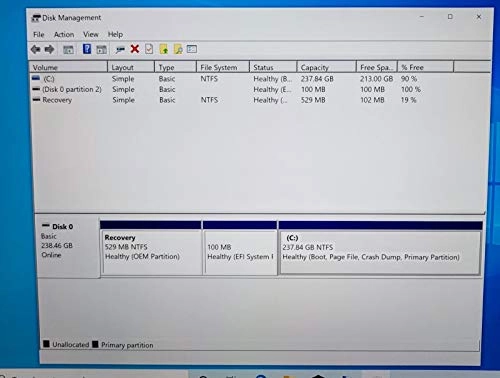
Task: Sort by the Layout column header
Action: coord(131,67)
